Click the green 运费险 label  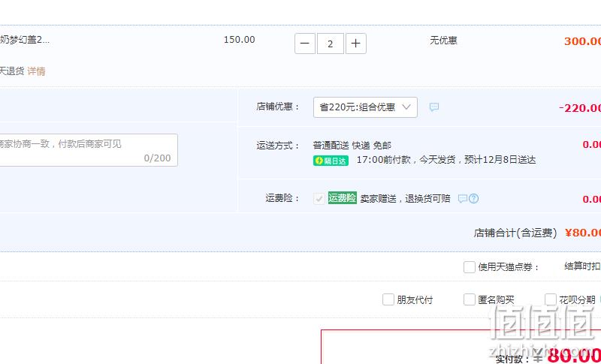pos(343,198)
